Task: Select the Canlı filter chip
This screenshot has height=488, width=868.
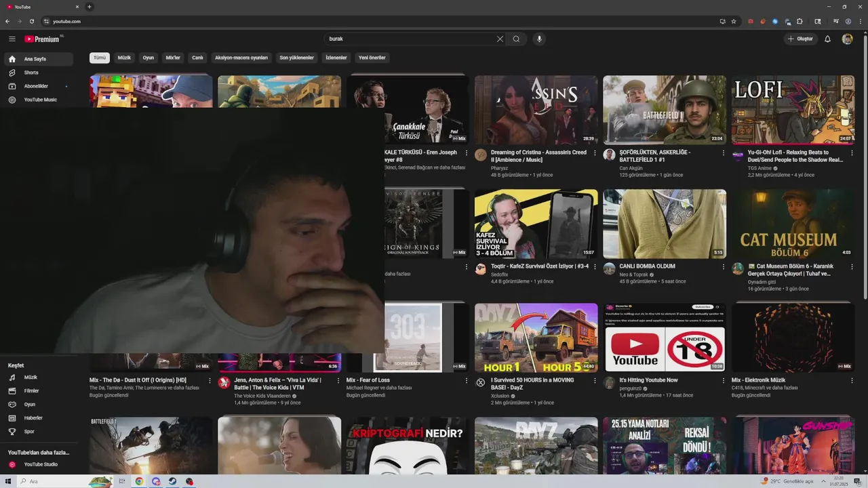Action: 197,58
